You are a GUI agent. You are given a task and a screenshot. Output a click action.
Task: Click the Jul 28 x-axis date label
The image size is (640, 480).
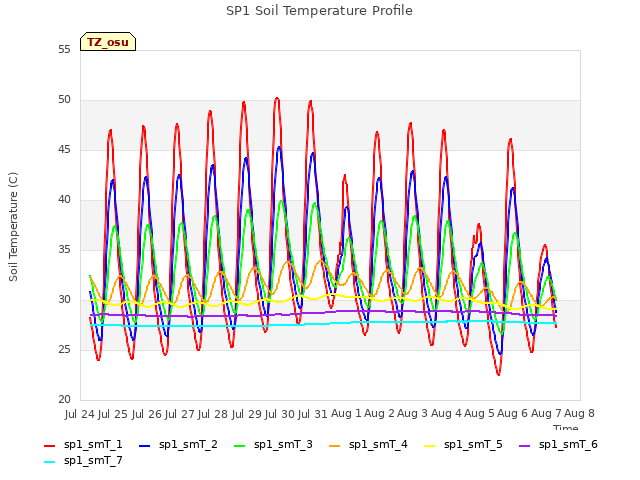pos(213,414)
